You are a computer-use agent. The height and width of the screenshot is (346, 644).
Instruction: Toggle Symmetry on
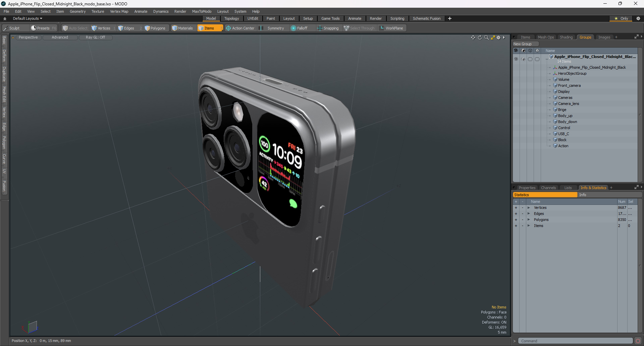[272, 28]
